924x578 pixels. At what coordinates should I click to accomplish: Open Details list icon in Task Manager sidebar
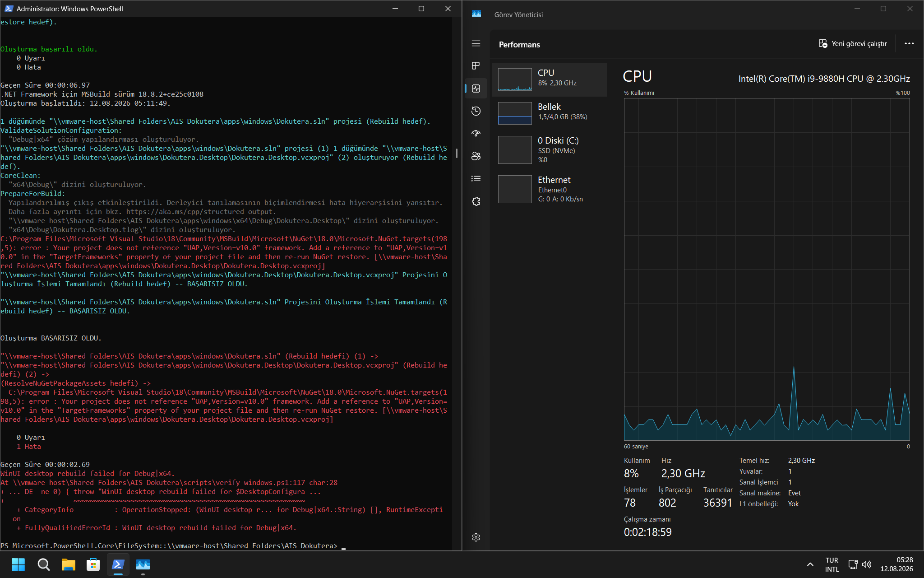[x=476, y=179]
